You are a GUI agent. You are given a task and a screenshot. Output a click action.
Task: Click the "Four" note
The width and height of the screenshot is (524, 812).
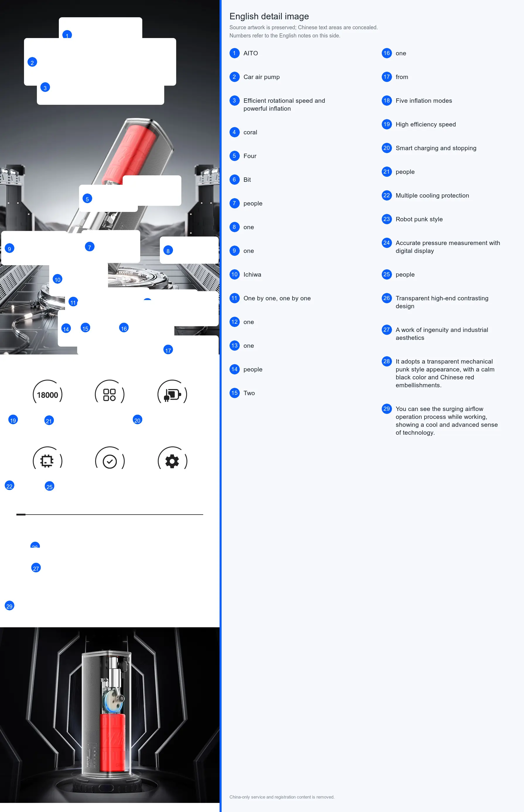250,156
